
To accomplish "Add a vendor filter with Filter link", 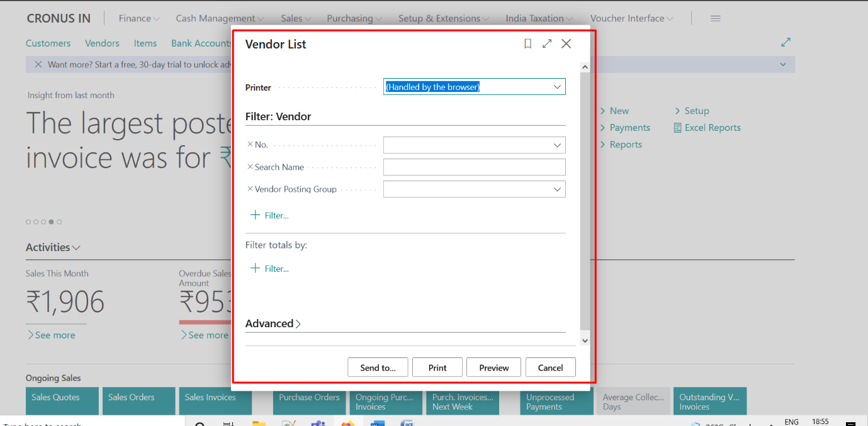I will (269, 215).
